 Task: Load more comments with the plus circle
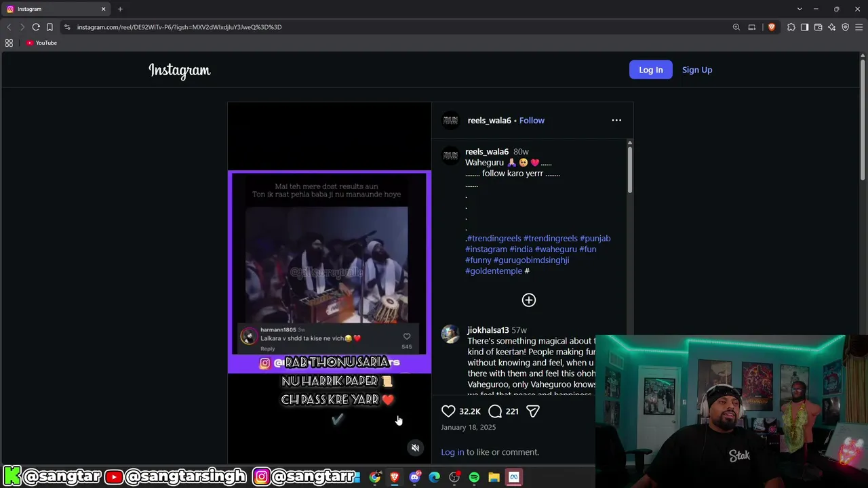pos(529,300)
